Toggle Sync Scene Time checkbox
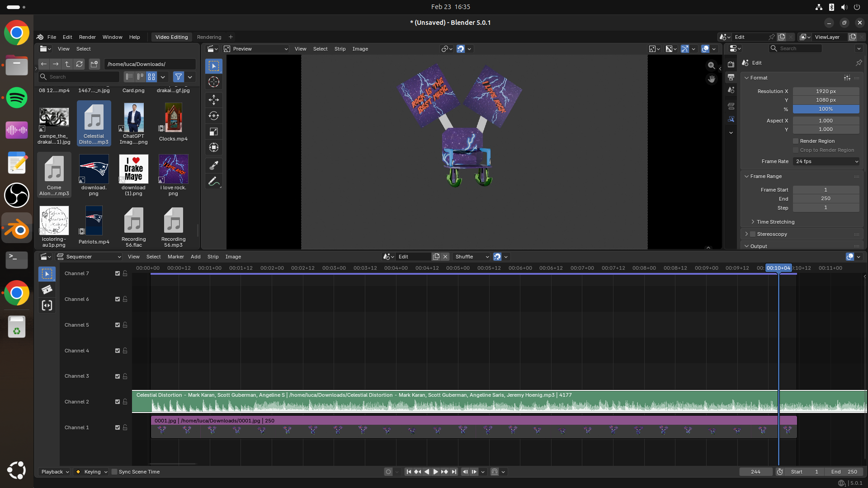The width and height of the screenshot is (868, 488). pyautogui.click(x=114, y=472)
